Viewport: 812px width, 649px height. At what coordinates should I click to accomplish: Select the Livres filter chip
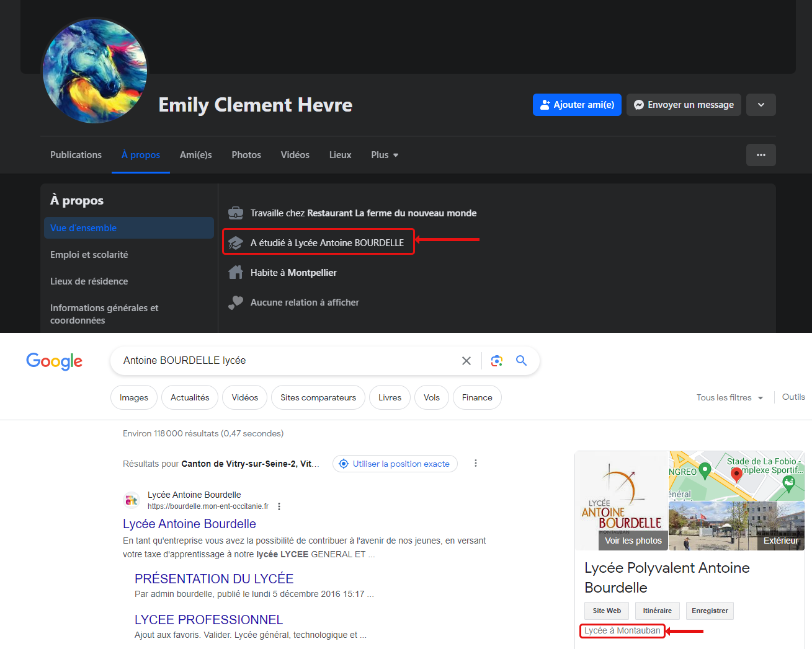point(390,397)
